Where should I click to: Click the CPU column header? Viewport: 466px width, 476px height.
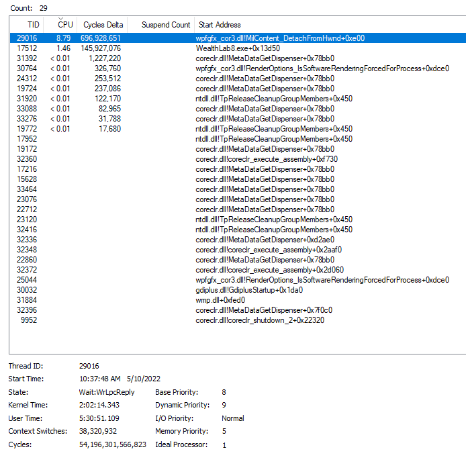click(64, 25)
